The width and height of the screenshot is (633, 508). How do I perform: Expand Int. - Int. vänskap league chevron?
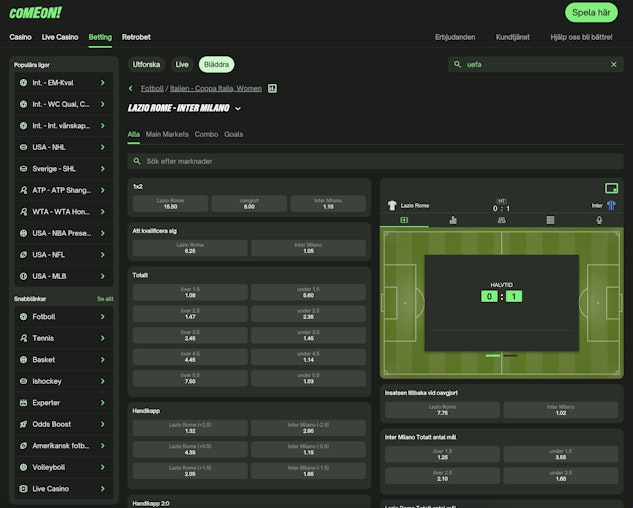click(x=103, y=126)
